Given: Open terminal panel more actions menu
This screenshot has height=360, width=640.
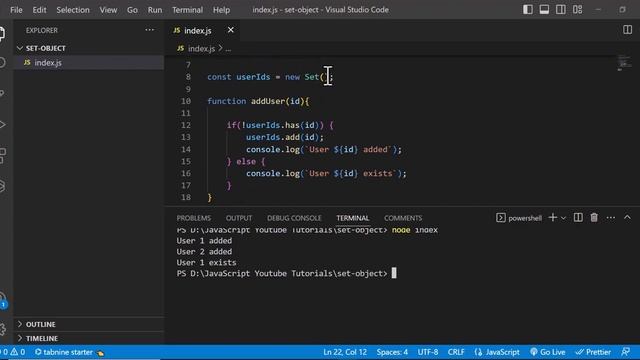Looking at the screenshot, I should (611, 218).
